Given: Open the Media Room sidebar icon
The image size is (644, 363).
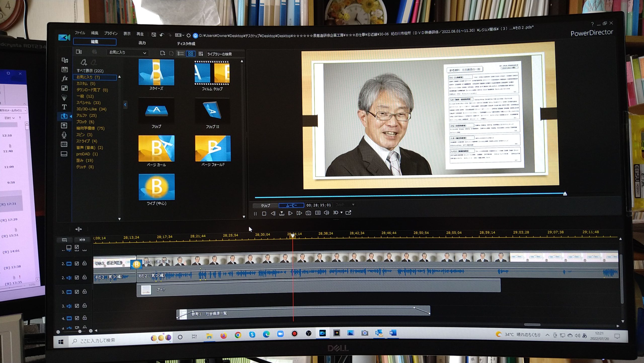Looking at the screenshot, I should [x=65, y=60].
